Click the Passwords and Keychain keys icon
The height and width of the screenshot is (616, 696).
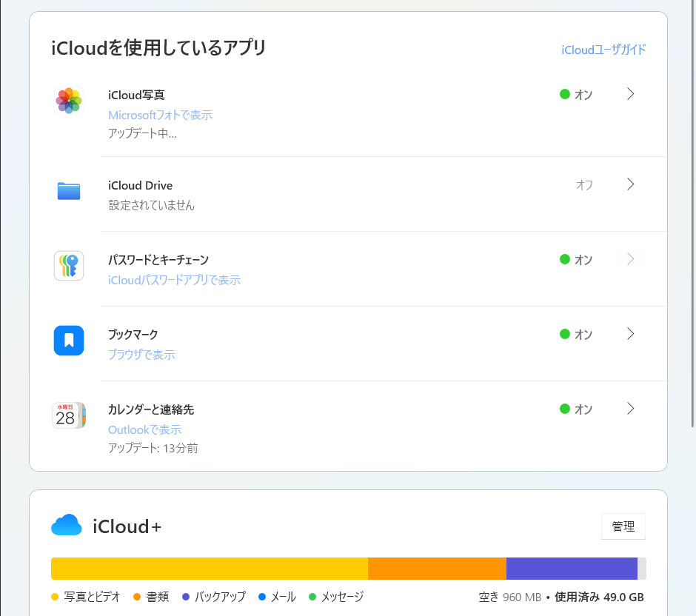(69, 266)
